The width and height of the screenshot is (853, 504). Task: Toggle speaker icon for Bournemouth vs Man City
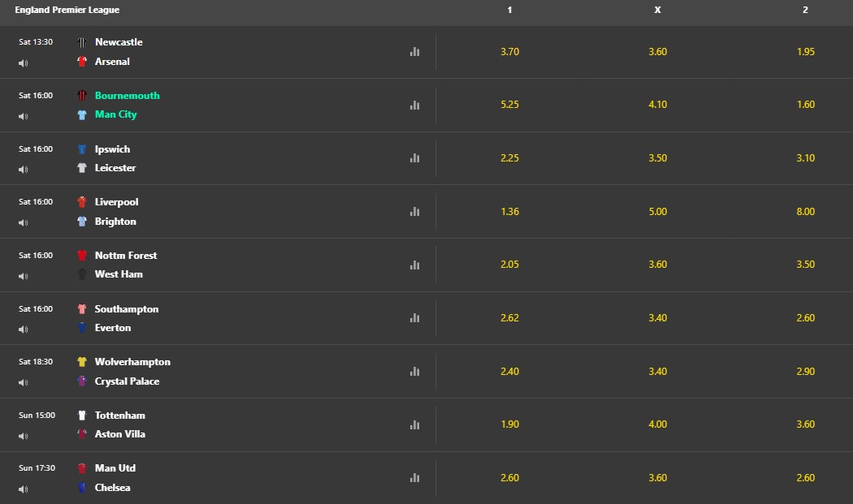pos(23,116)
